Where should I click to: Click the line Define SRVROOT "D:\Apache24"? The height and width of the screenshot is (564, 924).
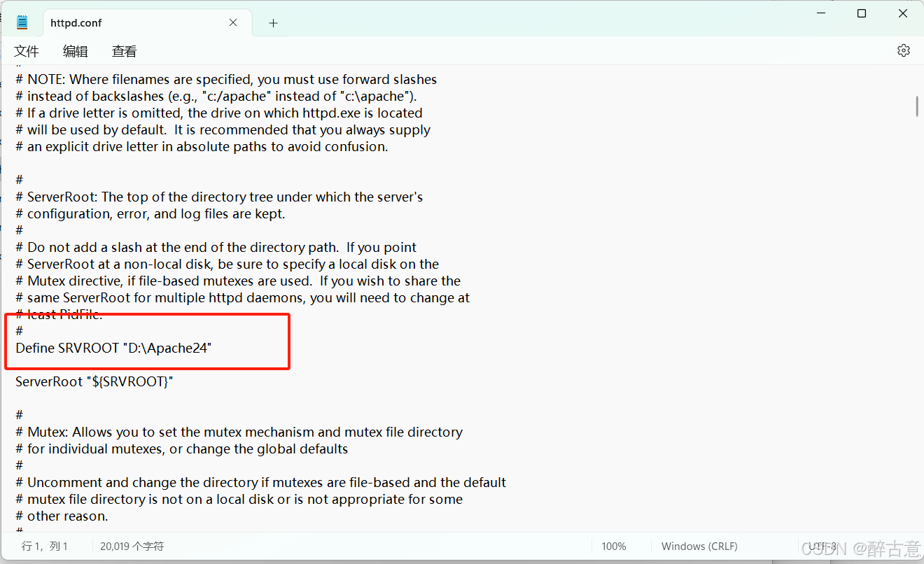(113, 348)
